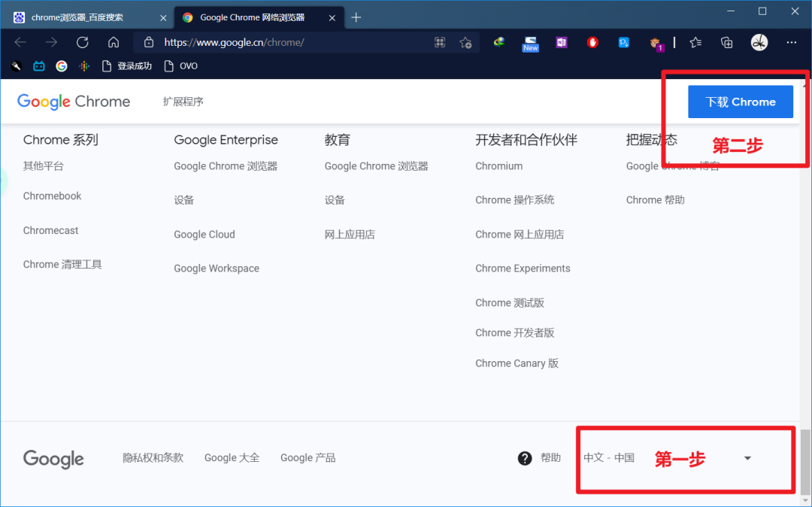This screenshot has width=812, height=507.
Task: Close the chrome浏览器_百度搜索 tab
Action: [x=163, y=17]
